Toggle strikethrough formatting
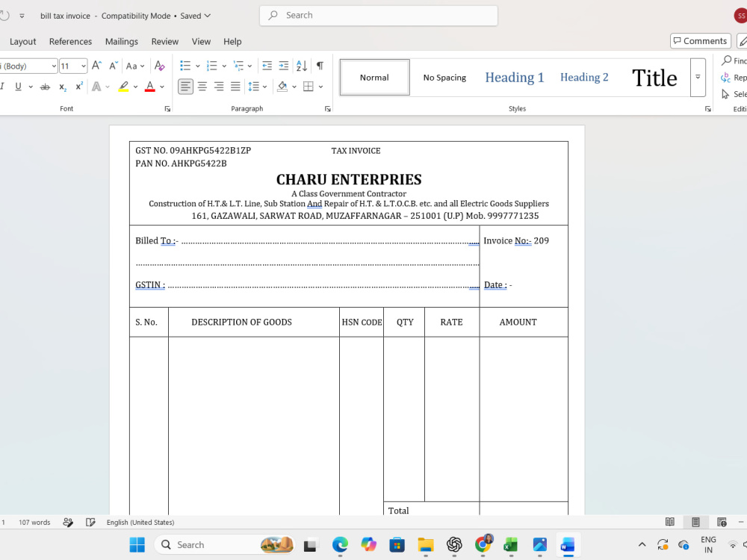 click(x=45, y=87)
